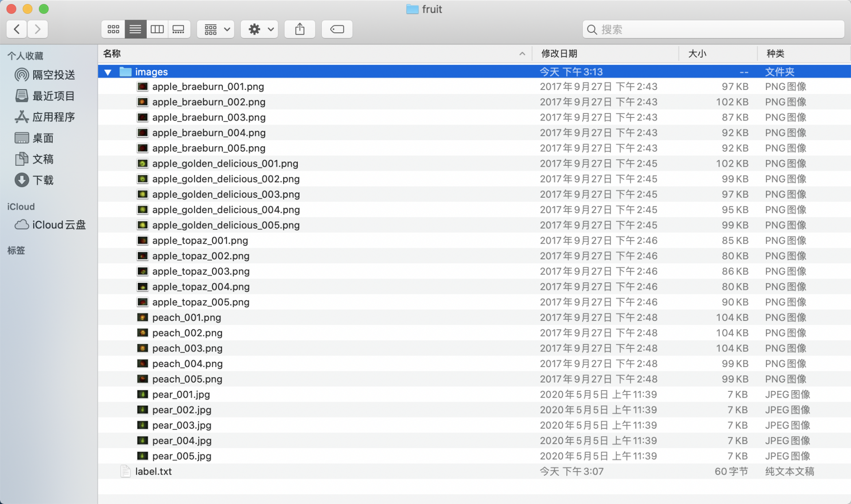851x504 pixels.
Task: Sort by the Size column header
Action: click(x=697, y=54)
